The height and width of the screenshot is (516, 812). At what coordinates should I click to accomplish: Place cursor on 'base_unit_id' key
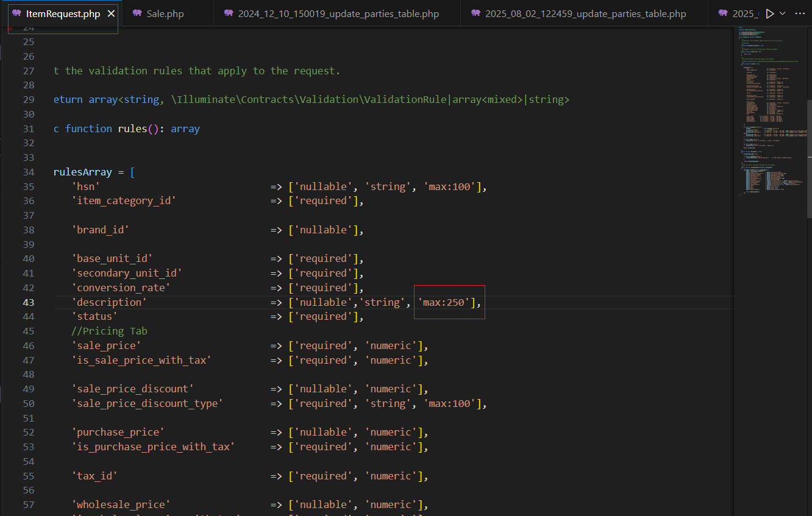[x=112, y=258]
